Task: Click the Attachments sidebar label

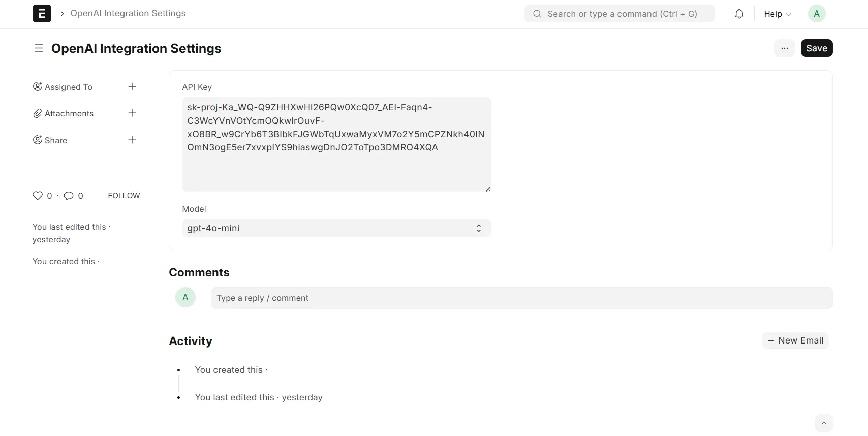Action: pos(69,113)
